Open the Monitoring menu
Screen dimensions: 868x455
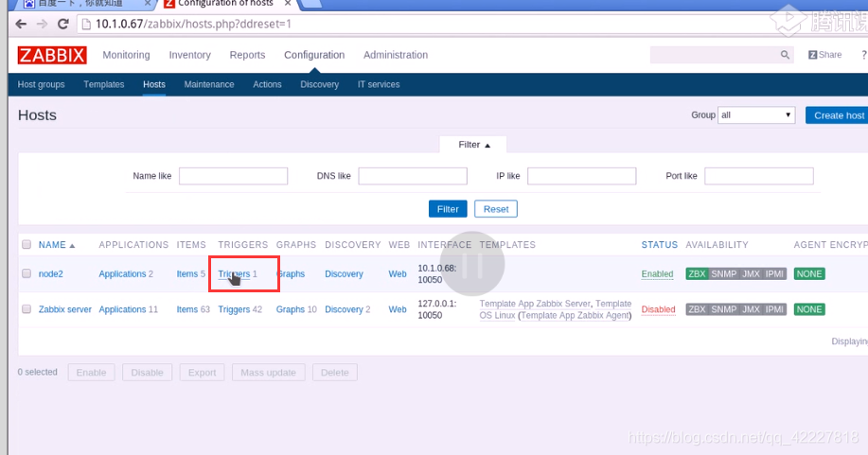click(x=126, y=55)
